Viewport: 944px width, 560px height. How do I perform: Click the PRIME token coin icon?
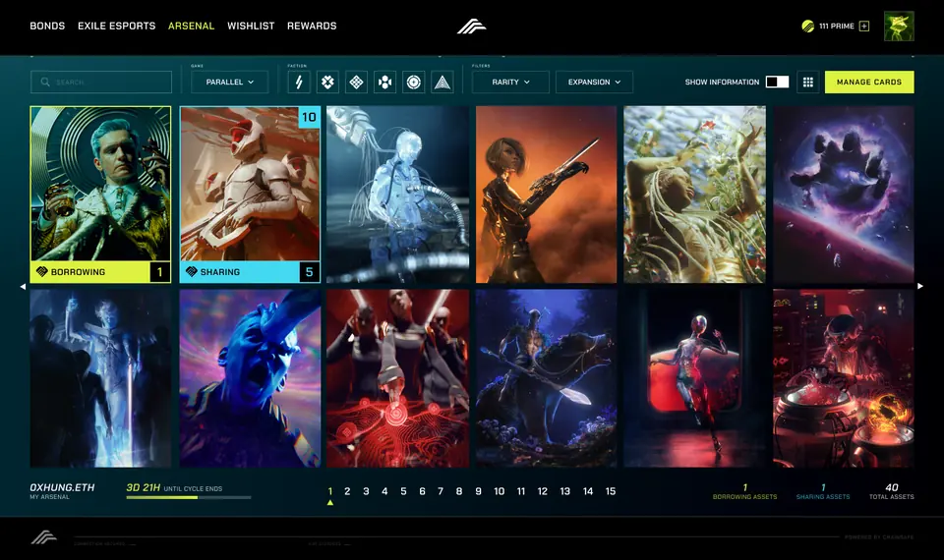point(808,26)
